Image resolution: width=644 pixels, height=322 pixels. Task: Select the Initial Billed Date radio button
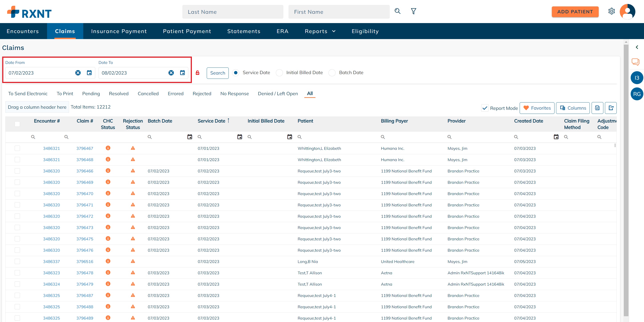coord(279,73)
